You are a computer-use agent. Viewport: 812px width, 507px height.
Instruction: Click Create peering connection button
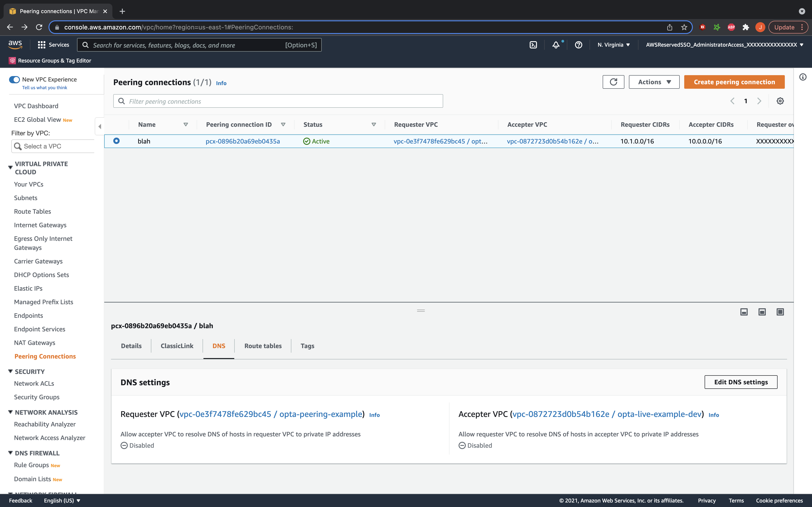pyautogui.click(x=734, y=82)
